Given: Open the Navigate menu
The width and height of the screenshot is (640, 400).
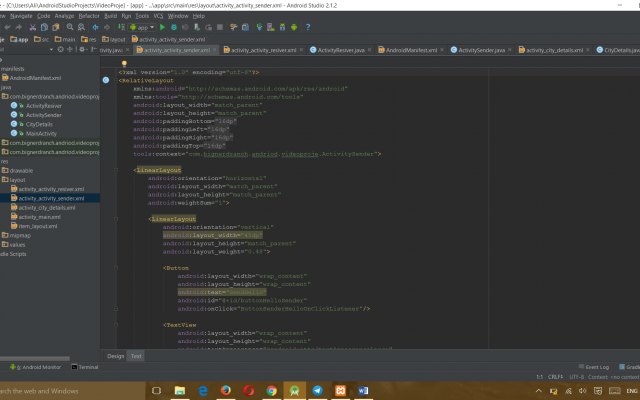Looking at the screenshot, I should pyautogui.click(x=21, y=16).
